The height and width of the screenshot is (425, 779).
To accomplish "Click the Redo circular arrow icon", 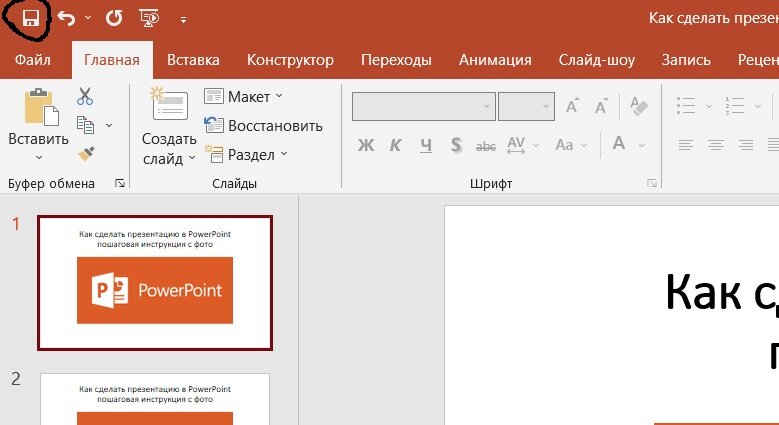I will [x=114, y=18].
